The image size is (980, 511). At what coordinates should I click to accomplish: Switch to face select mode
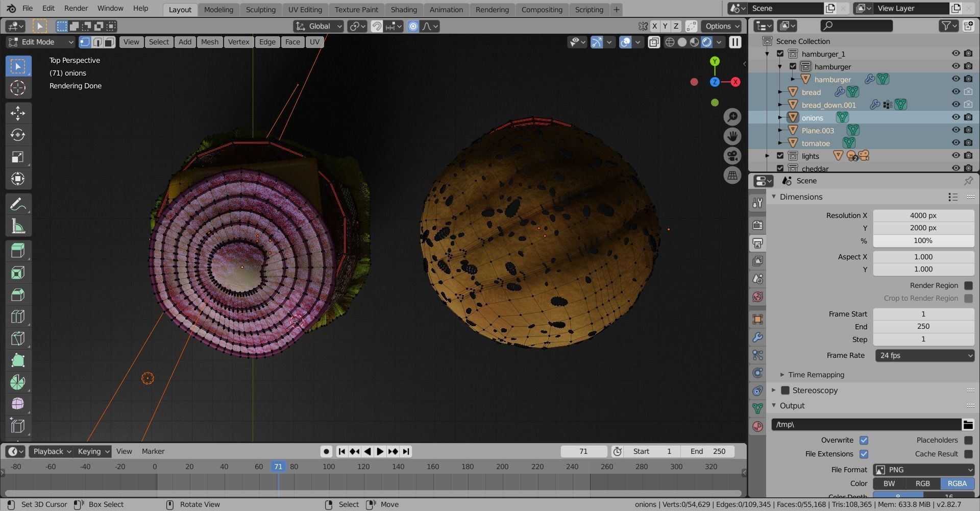[x=109, y=42]
